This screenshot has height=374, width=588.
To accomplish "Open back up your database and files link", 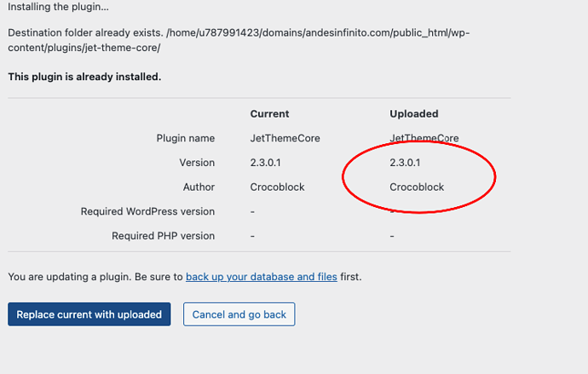I will coord(262,277).
